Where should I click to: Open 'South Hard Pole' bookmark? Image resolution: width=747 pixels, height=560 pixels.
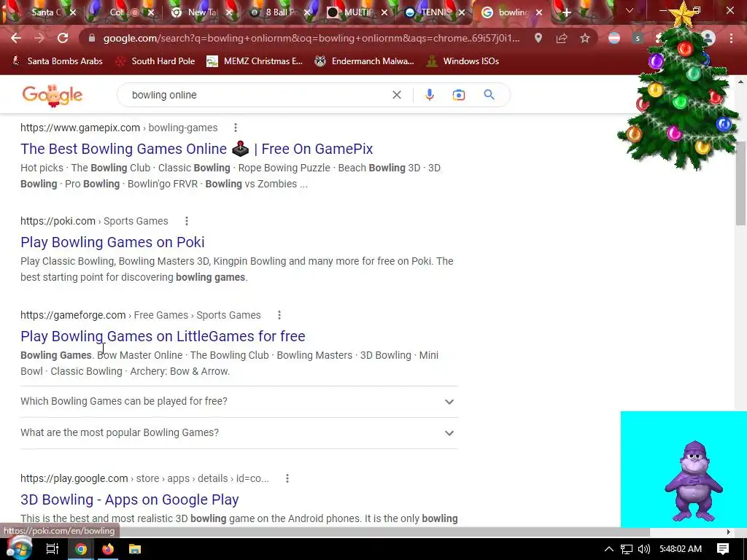coord(155,61)
